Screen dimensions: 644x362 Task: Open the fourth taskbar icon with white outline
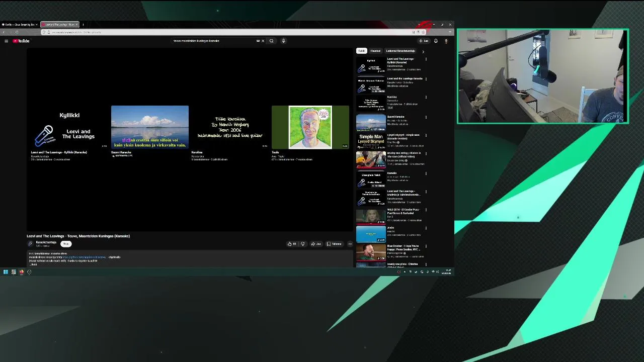[29, 272]
